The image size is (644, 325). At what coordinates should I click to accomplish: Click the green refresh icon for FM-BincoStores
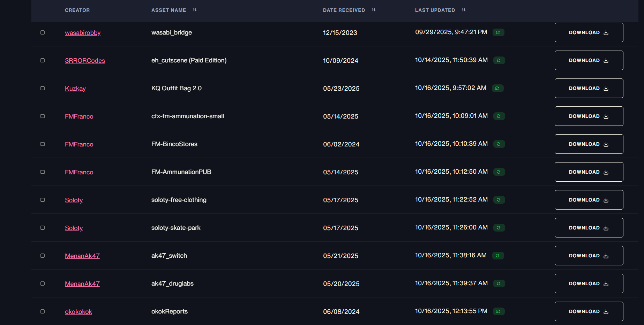click(x=499, y=144)
